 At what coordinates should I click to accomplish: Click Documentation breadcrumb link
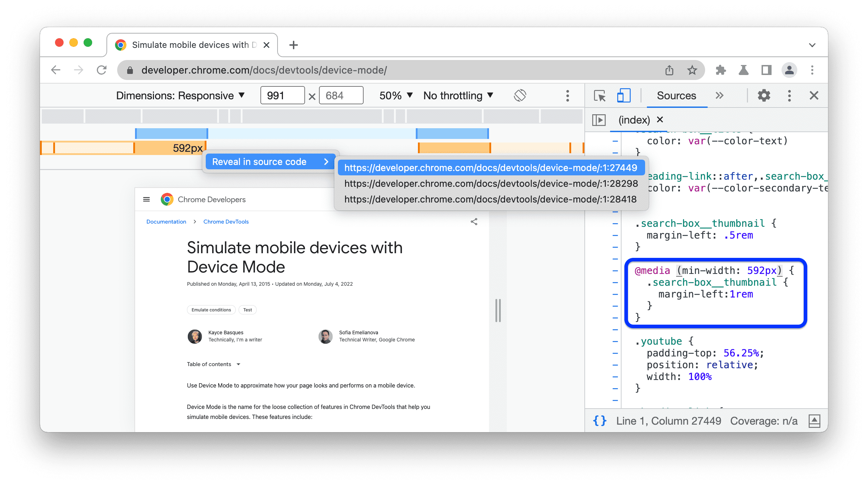166,222
